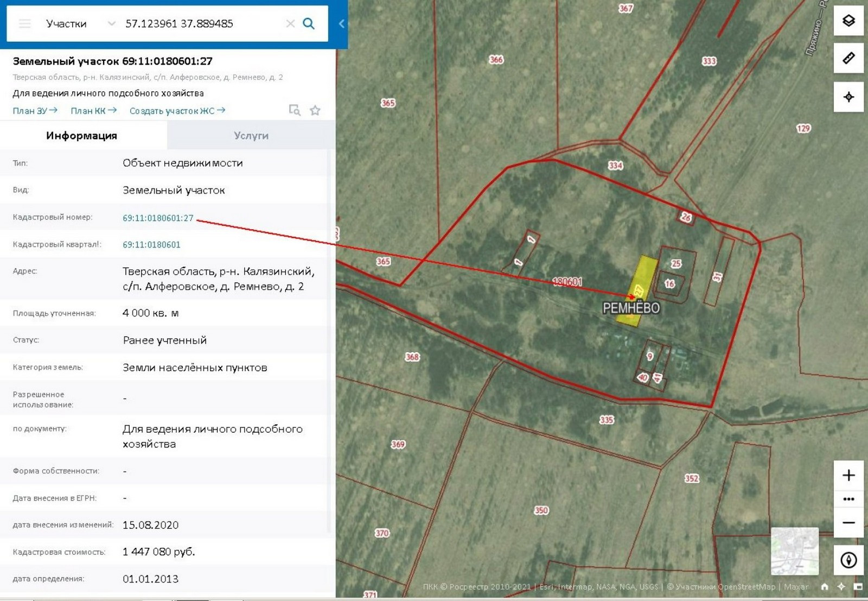Image resolution: width=868 pixels, height=601 pixels.
Task: Reset map orientation with compass button
Action: pos(848,560)
